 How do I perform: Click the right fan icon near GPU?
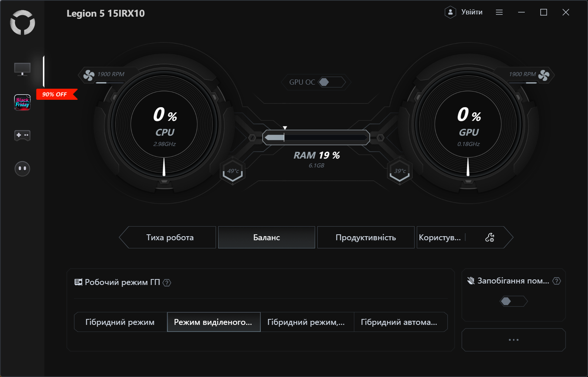544,75
